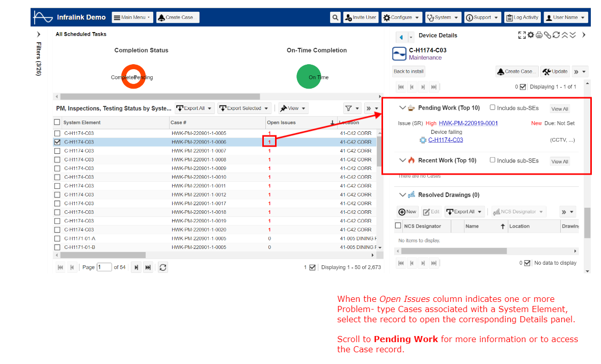Open Main Menu dropdown
This screenshot has height=364, width=601.
tap(132, 18)
